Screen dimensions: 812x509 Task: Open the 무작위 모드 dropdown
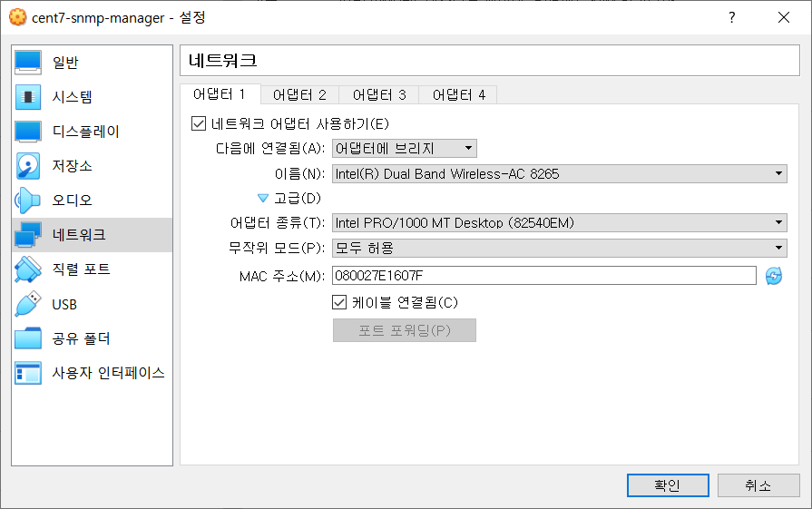559,248
